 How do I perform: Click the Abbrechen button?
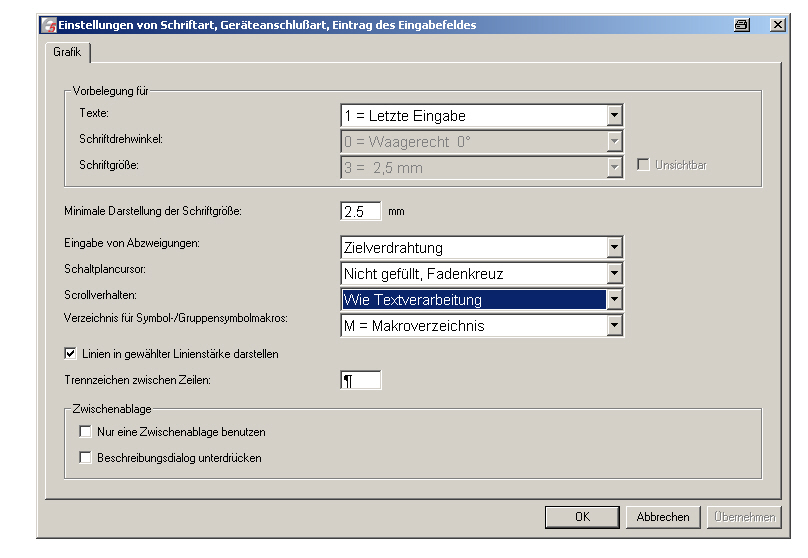(x=663, y=517)
